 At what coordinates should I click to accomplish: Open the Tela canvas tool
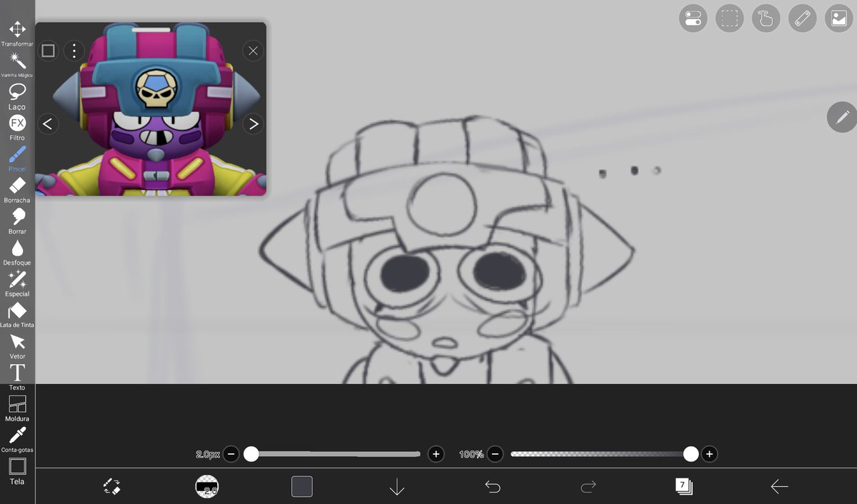click(x=17, y=471)
